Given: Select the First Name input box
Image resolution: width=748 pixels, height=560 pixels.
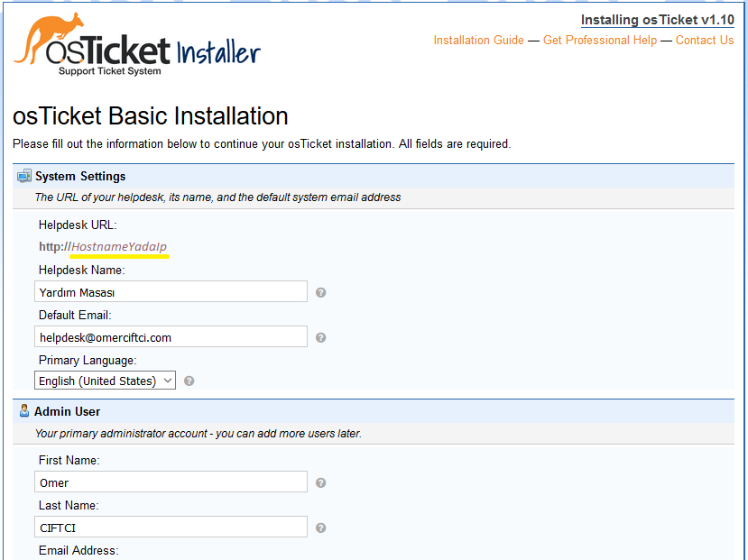Looking at the screenshot, I should (x=171, y=482).
